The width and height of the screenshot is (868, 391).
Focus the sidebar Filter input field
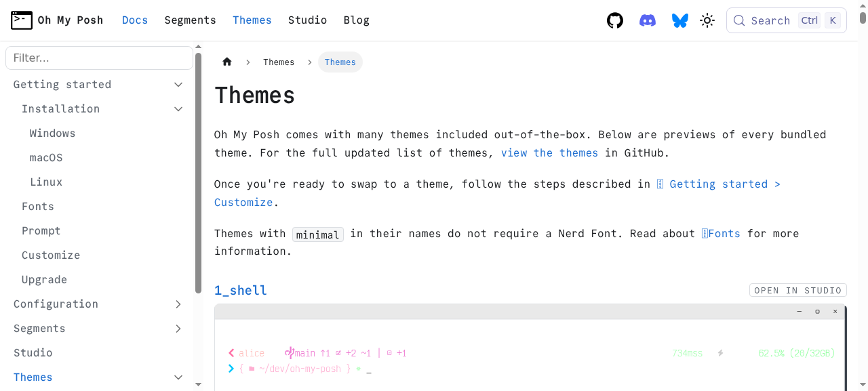pos(99,58)
